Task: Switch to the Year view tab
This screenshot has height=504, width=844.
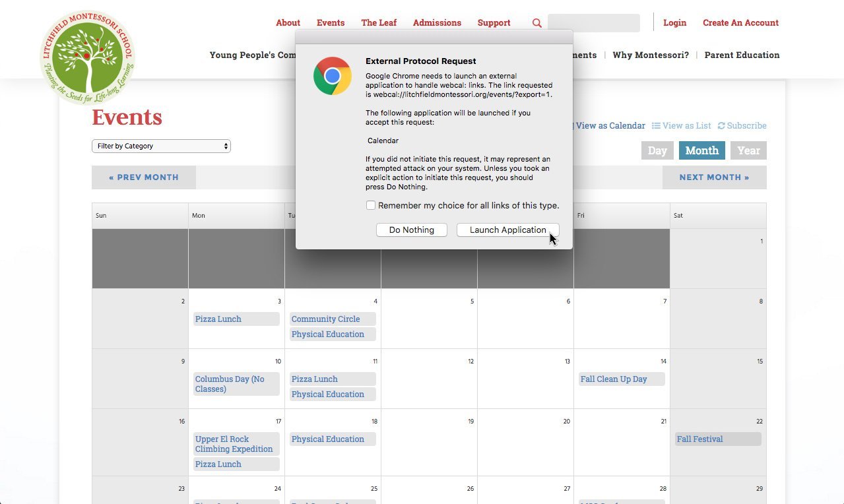Action: pyautogui.click(x=748, y=150)
